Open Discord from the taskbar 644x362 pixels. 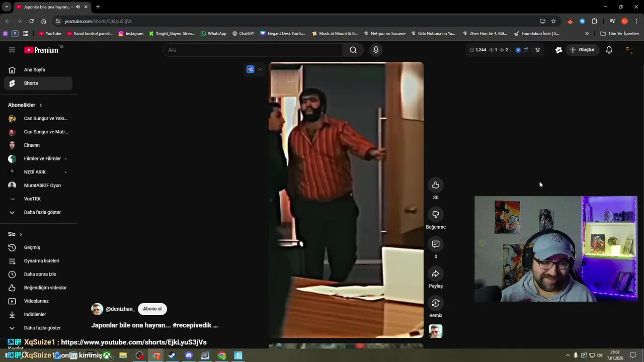click(x=189, y=355)
